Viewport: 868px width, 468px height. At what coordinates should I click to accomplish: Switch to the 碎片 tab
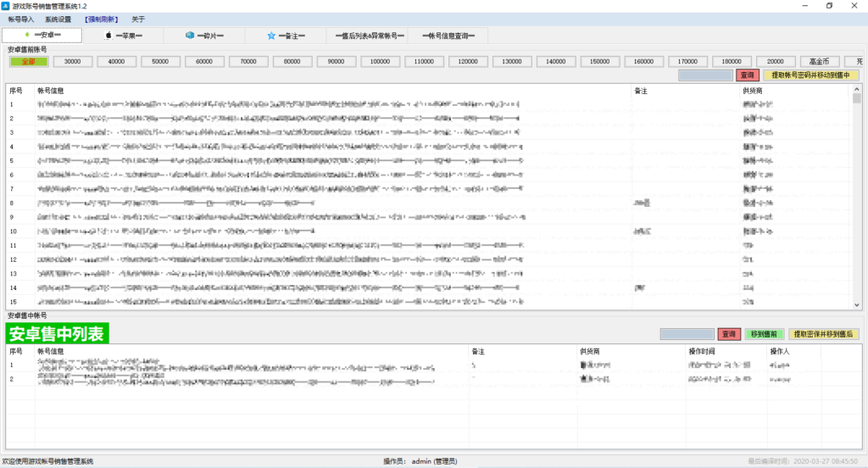click(204, 36)
